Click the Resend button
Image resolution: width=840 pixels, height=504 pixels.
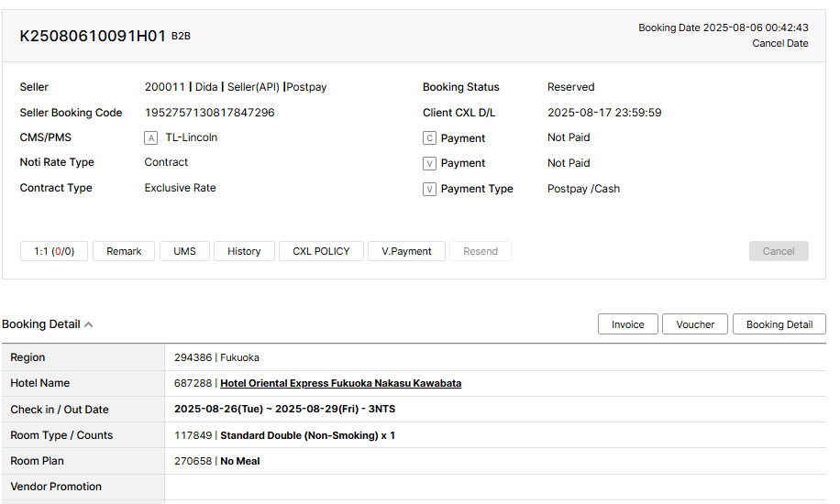(x=481, y=251)
